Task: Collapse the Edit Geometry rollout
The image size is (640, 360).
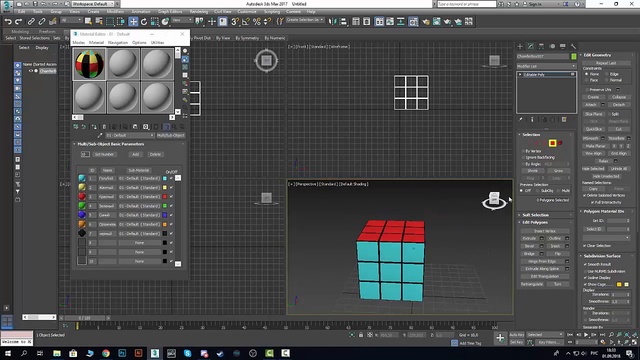Action: (x=597, y=55)
